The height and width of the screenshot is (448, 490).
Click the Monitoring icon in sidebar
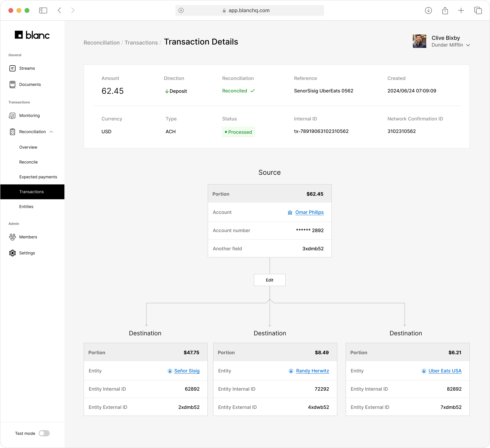tap(12, 116)
